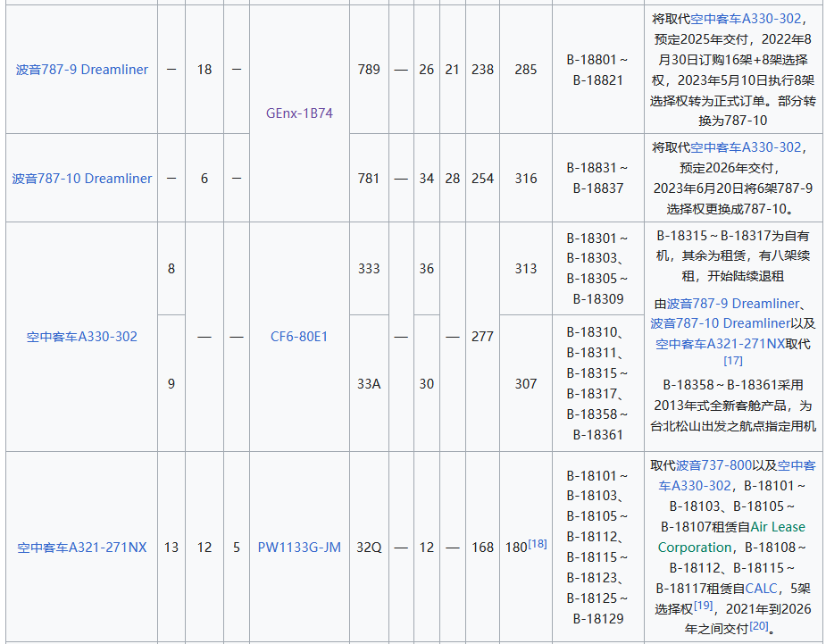826x644 pixels.
Task: Select the order count 18 cell
Action: click(x=204, y=70)
